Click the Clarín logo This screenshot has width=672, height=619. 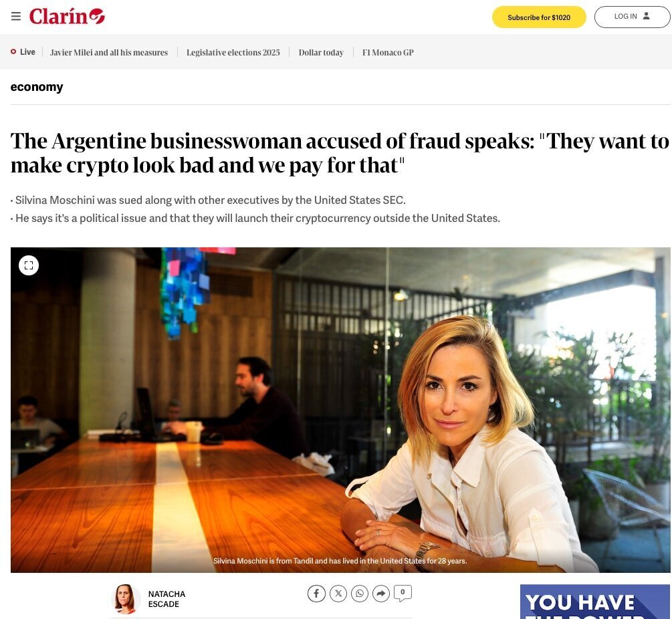pyautogui.click(x=67, y=16)
